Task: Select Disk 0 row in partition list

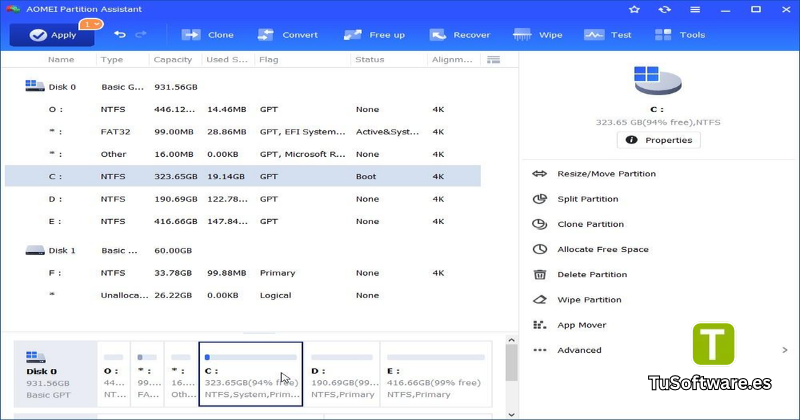Action: [x=243, y=87]
